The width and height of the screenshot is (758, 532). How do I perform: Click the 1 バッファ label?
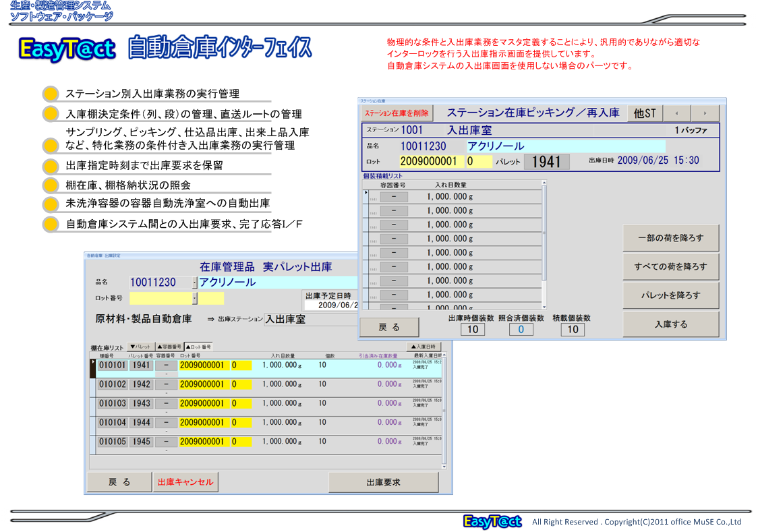point(691,130)
